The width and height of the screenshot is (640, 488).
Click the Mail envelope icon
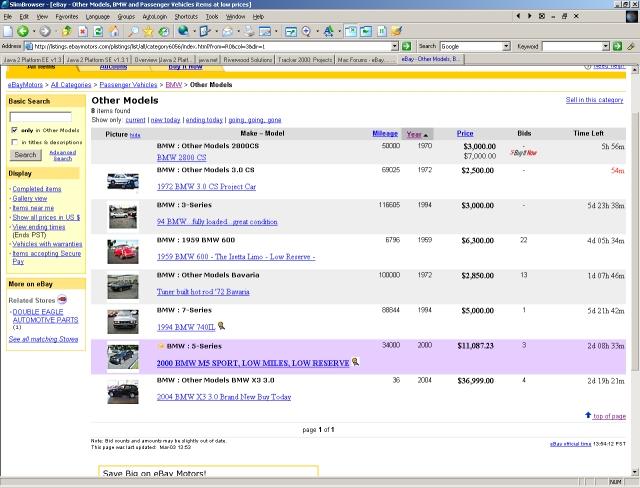click(x=227, y=31)
